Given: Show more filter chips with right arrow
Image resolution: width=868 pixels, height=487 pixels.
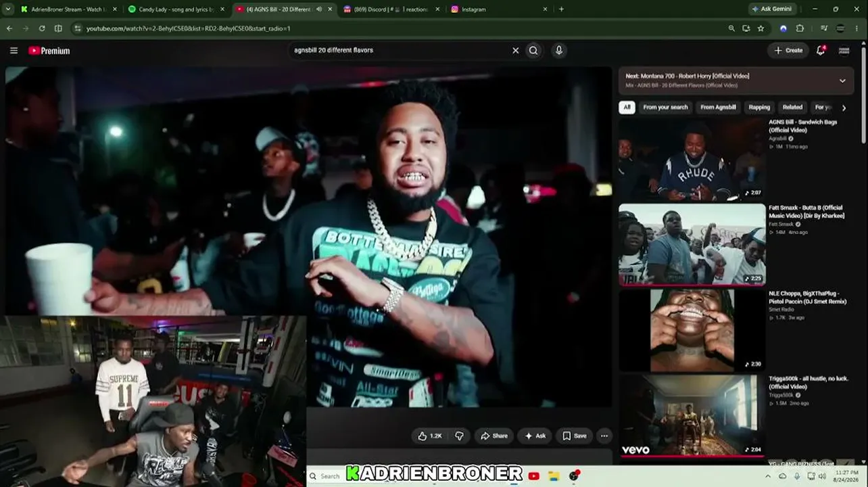Looking at the screenshot, I should [x=844, y=108].
